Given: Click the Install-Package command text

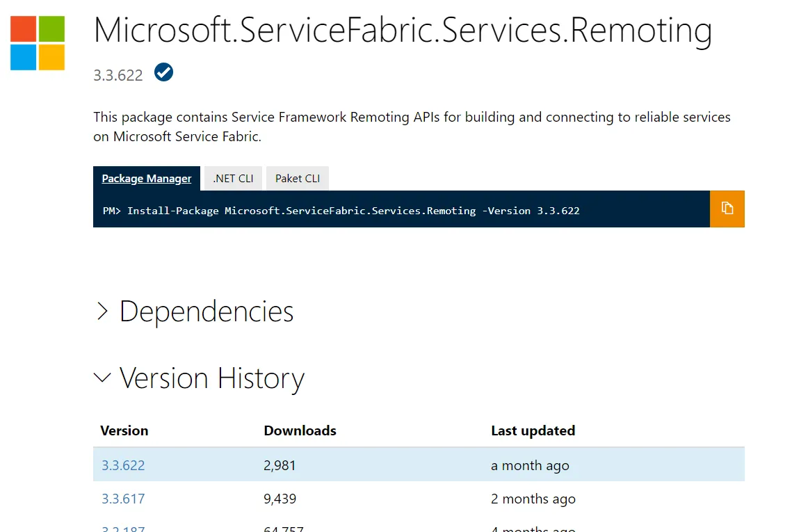Looking at the screenshot, I should click(353, 210).
